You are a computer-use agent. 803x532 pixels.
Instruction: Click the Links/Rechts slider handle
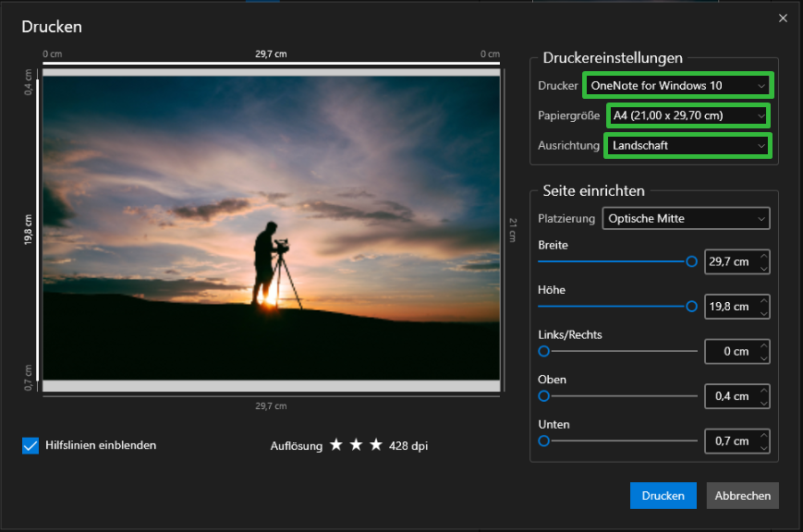(x=544, y=351)
